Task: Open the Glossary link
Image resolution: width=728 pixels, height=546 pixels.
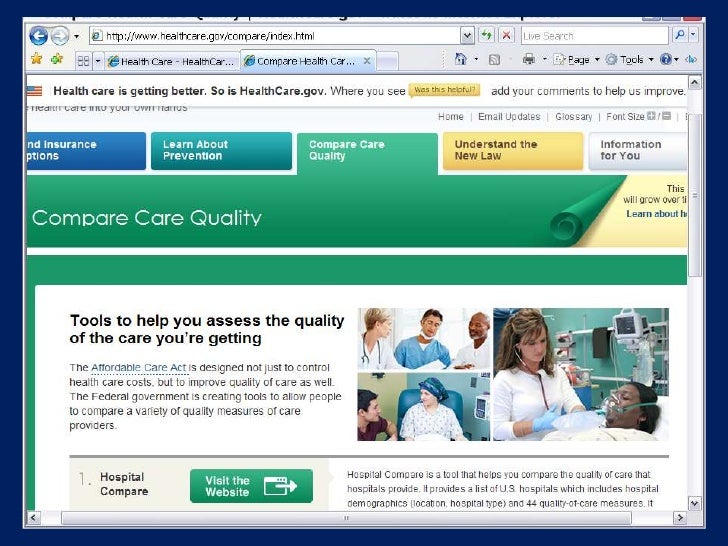Action: tap(573, 117)
